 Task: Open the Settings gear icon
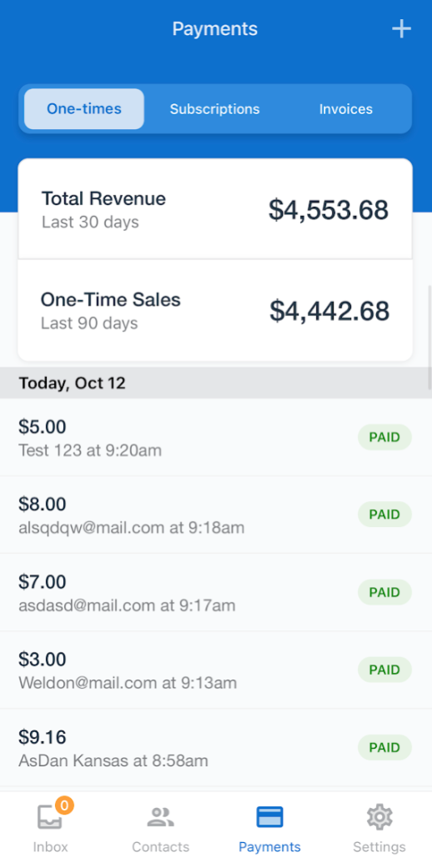click(x=379, y=817)
